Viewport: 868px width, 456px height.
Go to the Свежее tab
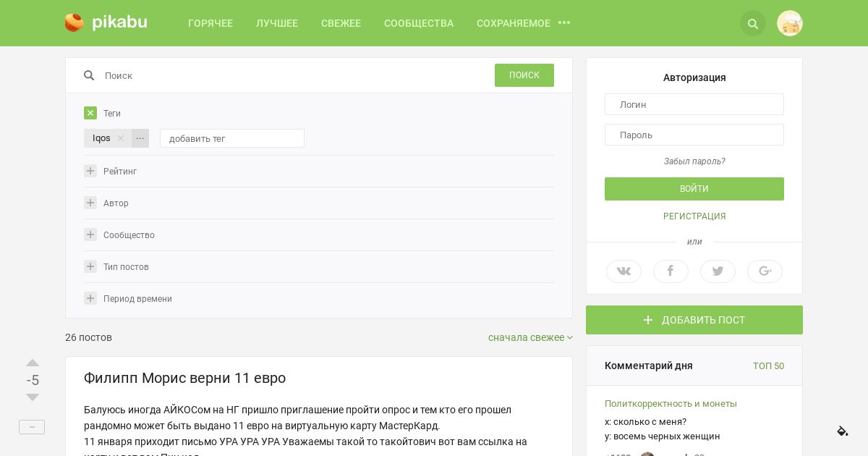[x=341, y=23]
